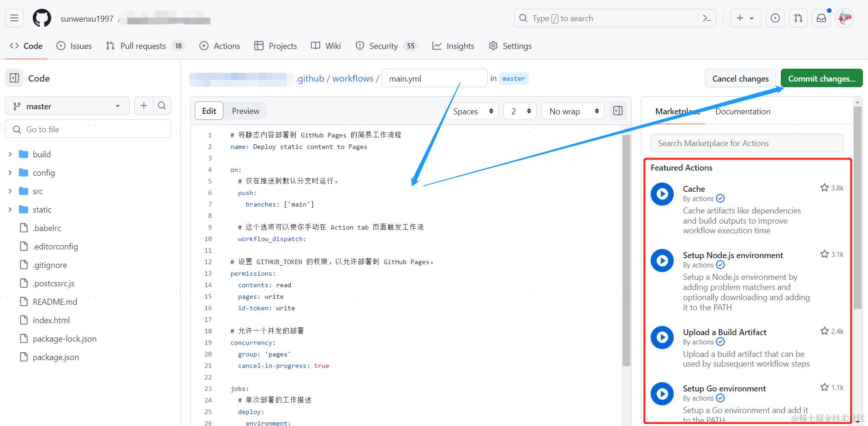Open sunwenxu1997 user profile link

pos(87,19)
